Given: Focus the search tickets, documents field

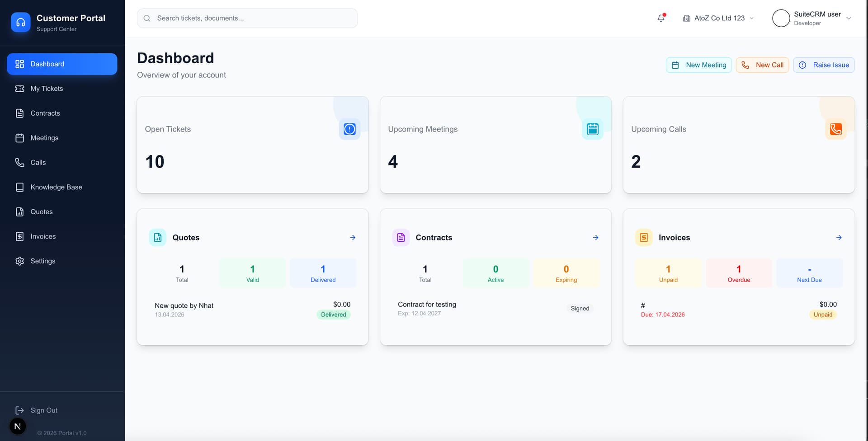Looking at the screenshot, I should coord(247,18).
